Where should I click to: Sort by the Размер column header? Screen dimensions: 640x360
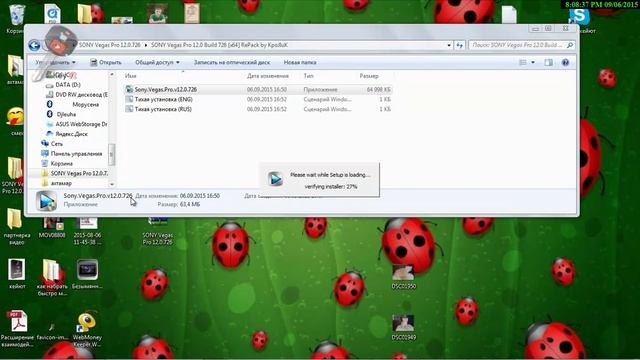[369, 76]
